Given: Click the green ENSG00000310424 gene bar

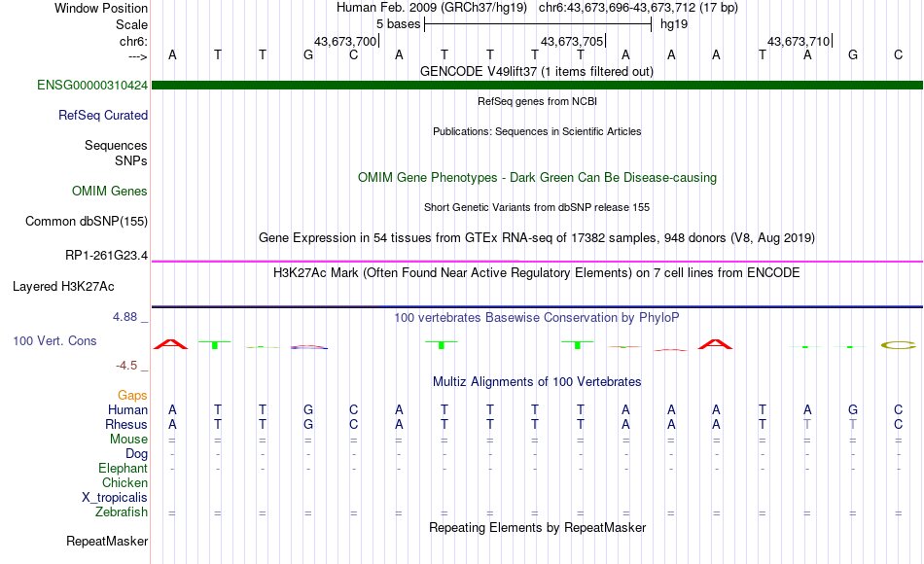Looking at the screenshot, I should click(x=537, y=85).
